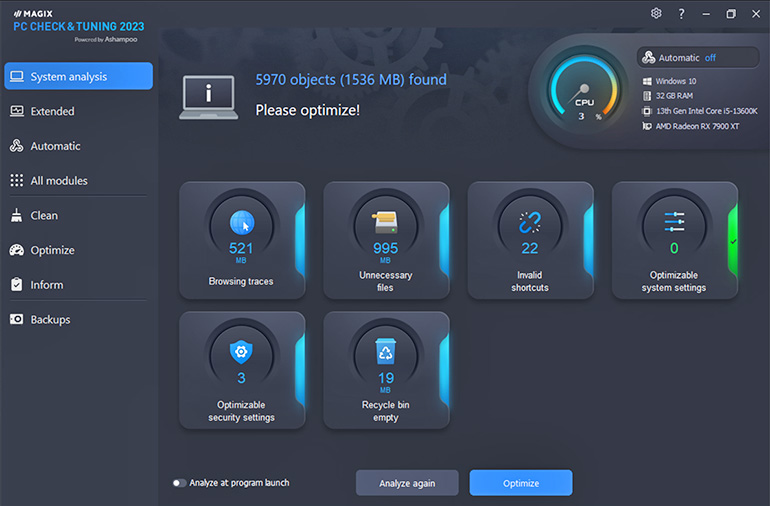
Task: Click the system settings sliders icon
Action: pyautogui.click(x=674, y=222)
